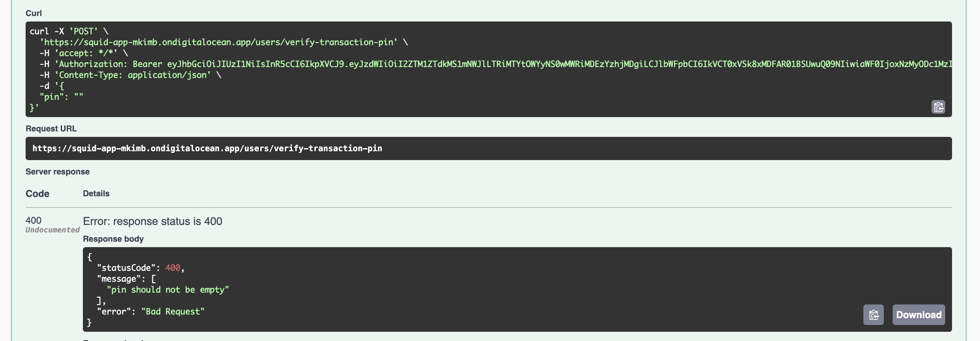Click the Code column header
Viewport: 980px width, 341px height.
pyautogui.click(x=37, y=193)
